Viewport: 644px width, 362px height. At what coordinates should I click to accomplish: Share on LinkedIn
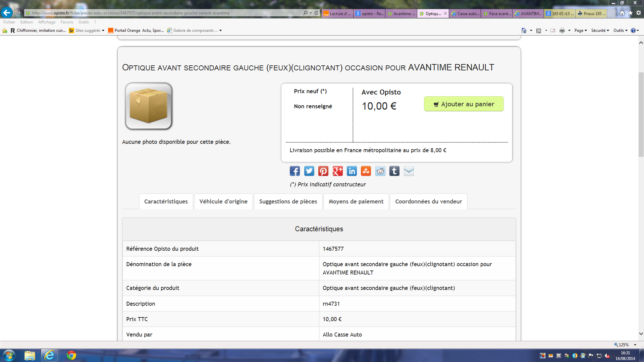[352, 171]
